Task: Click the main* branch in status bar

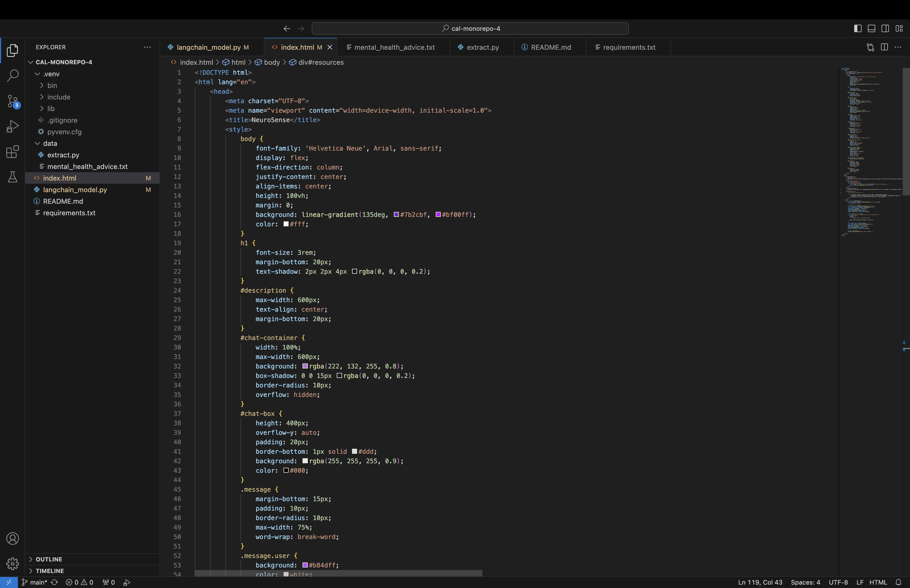Action: (35, 582)
